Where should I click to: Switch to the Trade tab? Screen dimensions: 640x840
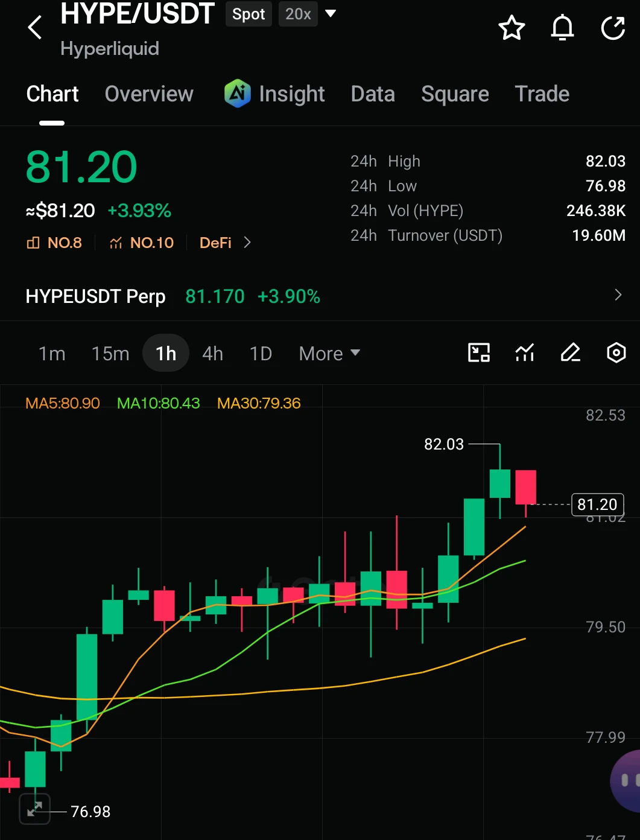[x=542, y=94]
